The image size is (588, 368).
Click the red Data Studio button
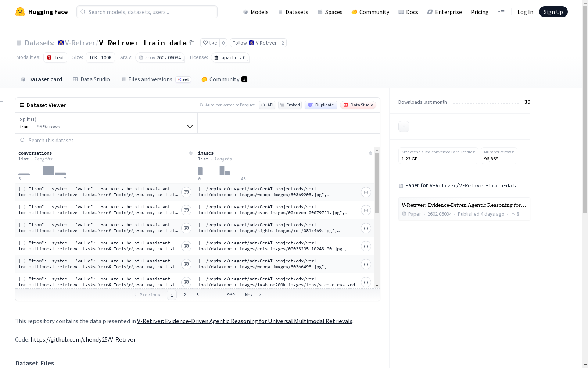coord(358,105)
